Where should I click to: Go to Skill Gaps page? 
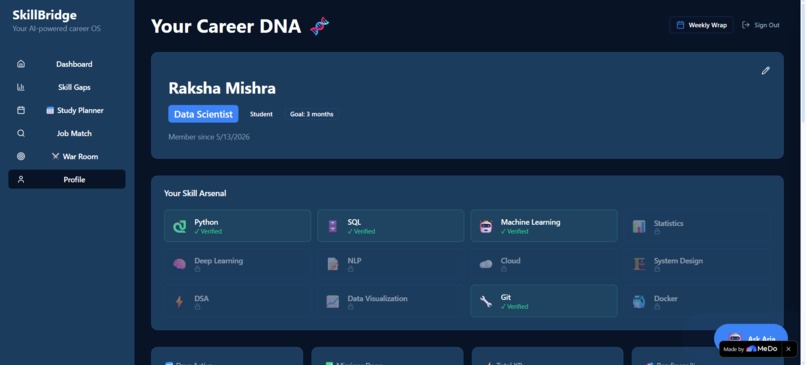point(67,87)
